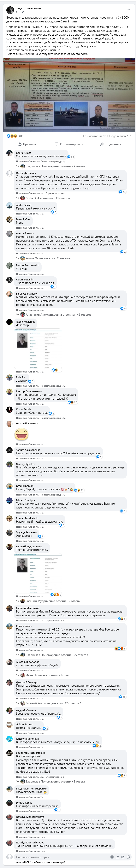Open the attached image in Тадей Мельник's comment
Screen dimensions: 136x868
pos(38,348)
